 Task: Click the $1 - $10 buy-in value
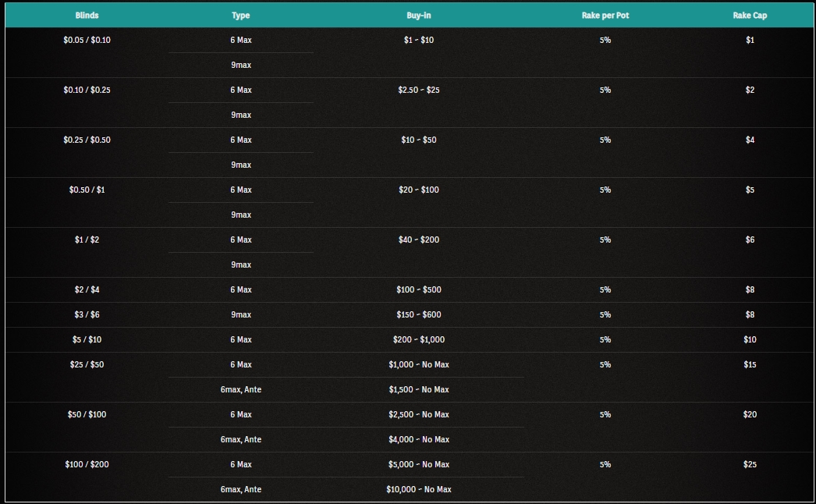click(419, 40)
